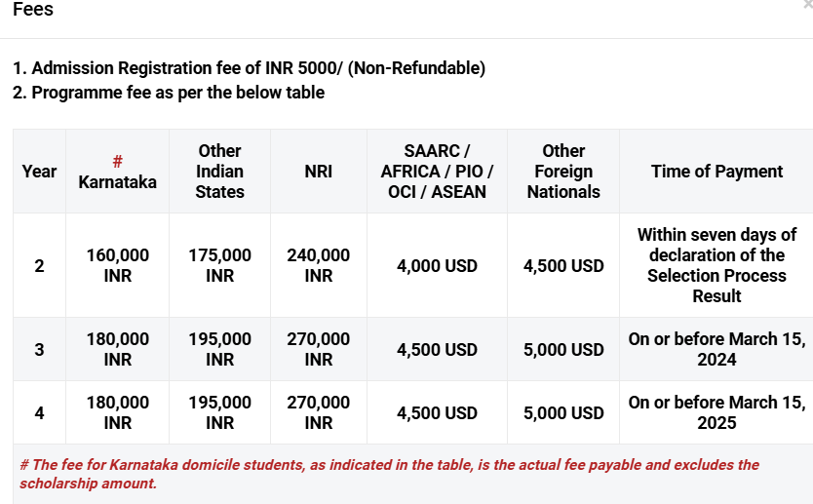The height and width of the screenshot is (504, 813).
Task: Click the NRI column header
Action: click(x=319, y=172)
